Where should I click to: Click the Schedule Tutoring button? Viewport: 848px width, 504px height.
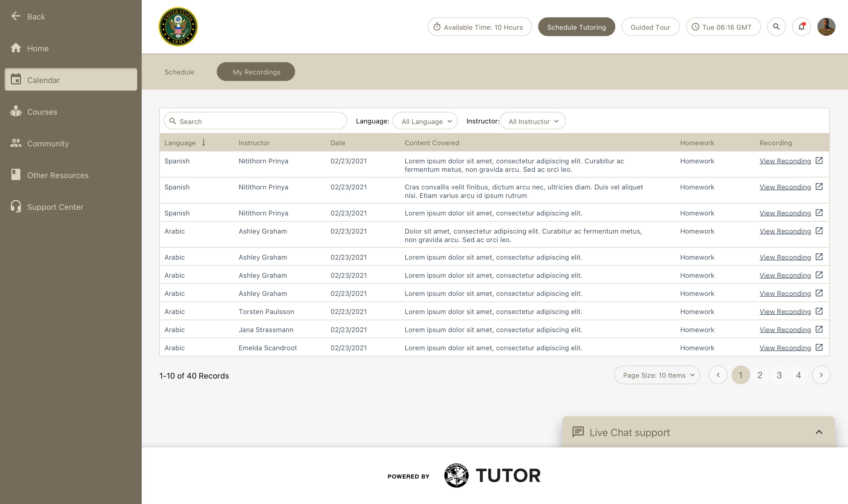pos(576,27)
